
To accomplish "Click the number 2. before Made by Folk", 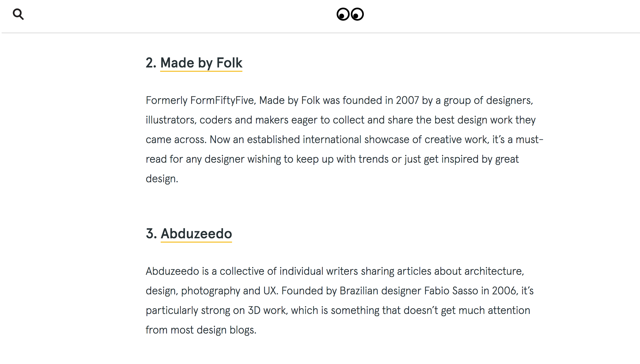I will (151, 63).
